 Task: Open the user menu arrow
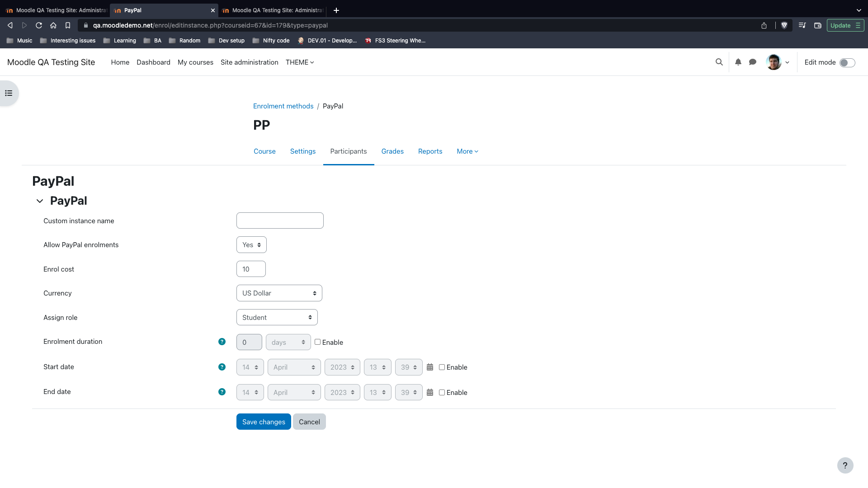(x=787, y=63)
